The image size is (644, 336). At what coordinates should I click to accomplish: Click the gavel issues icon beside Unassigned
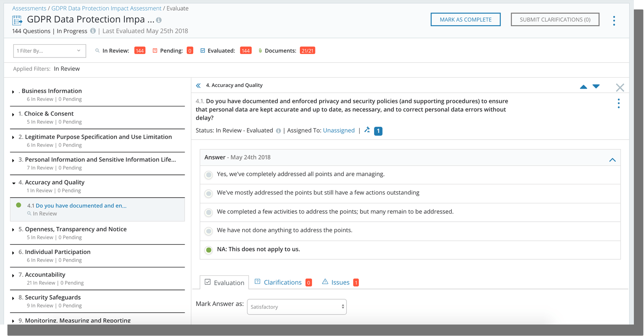367,130
